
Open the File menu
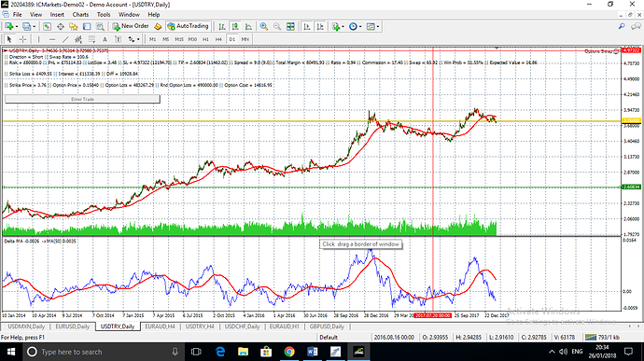(x=17, y=14)
